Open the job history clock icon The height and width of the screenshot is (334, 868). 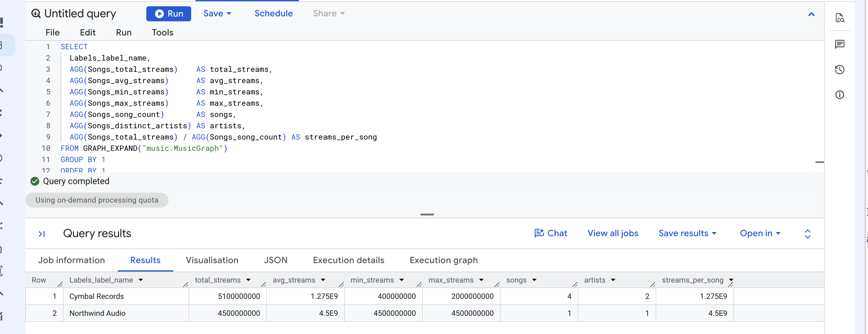[839, 70]
